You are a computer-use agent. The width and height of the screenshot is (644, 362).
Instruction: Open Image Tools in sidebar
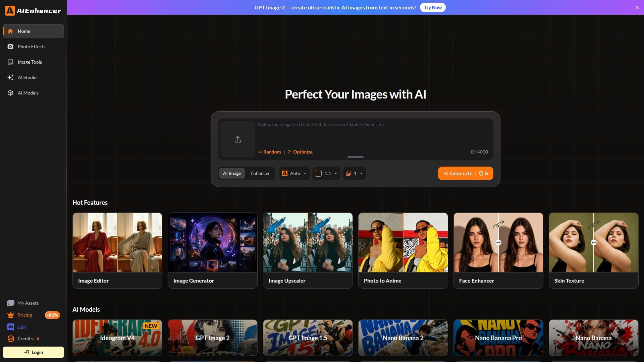click(x=33, y=62)
